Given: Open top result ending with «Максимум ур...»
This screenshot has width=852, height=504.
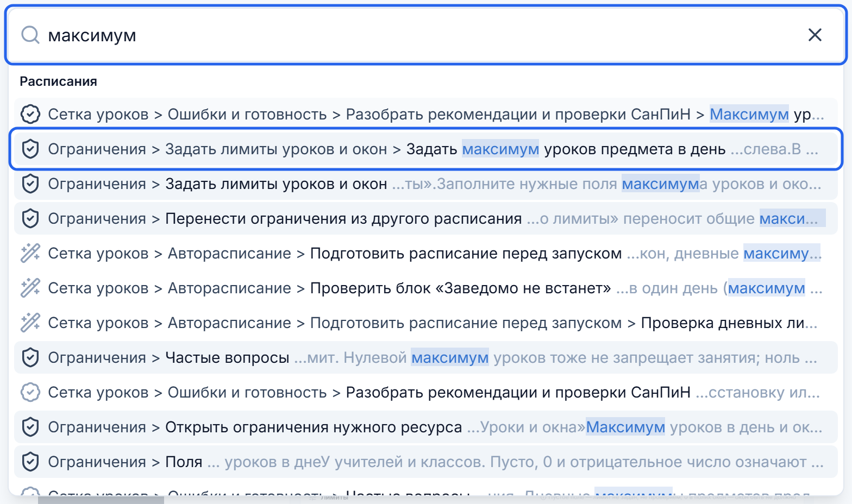Looking at the screenshot, I should click(x=426, y=114).
